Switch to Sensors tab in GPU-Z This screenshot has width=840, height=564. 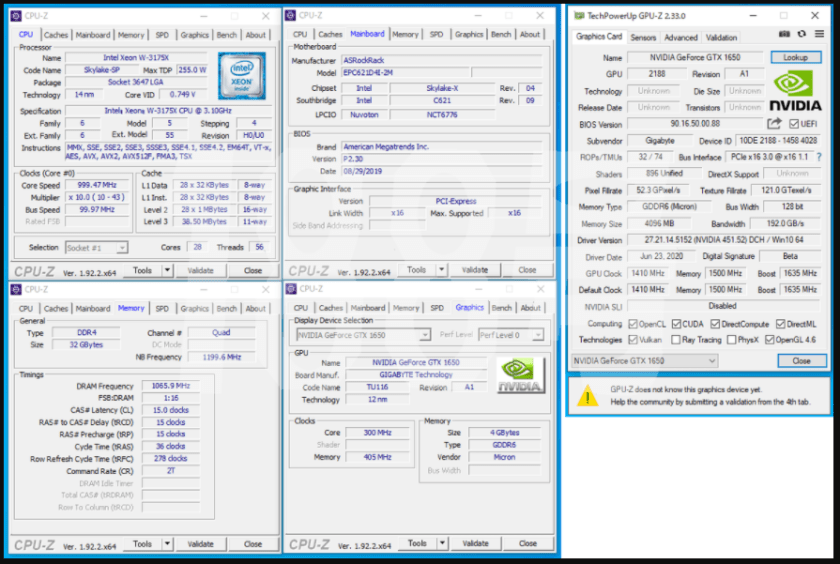click(643, 37)
